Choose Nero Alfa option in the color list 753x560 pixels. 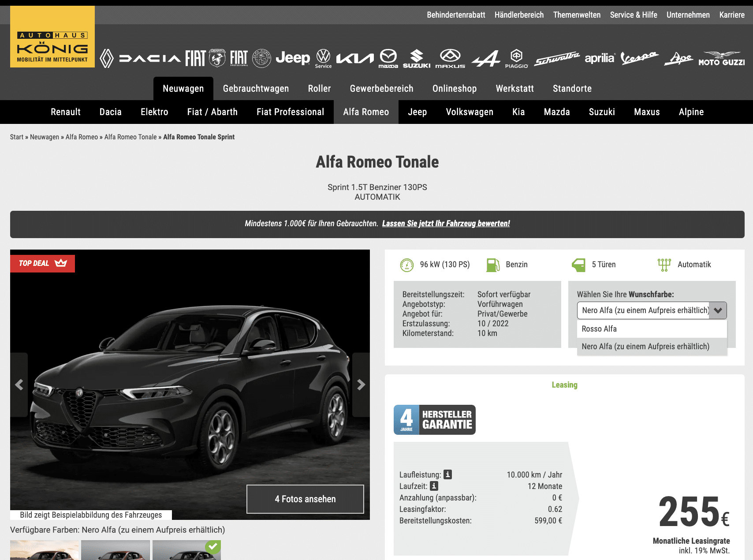652,347
